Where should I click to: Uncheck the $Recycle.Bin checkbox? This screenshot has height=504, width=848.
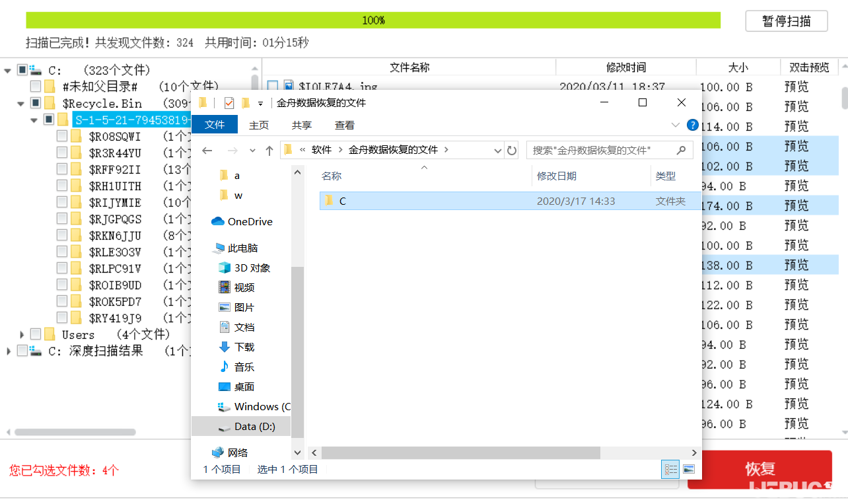pyautogui.click(x=35, y=103)
